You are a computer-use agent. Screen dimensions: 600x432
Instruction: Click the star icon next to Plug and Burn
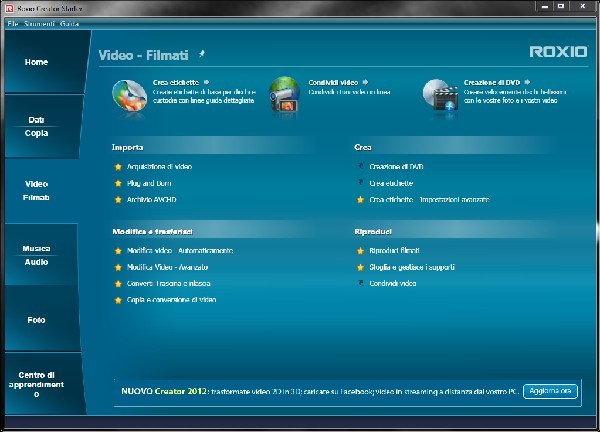coord(118,183)
